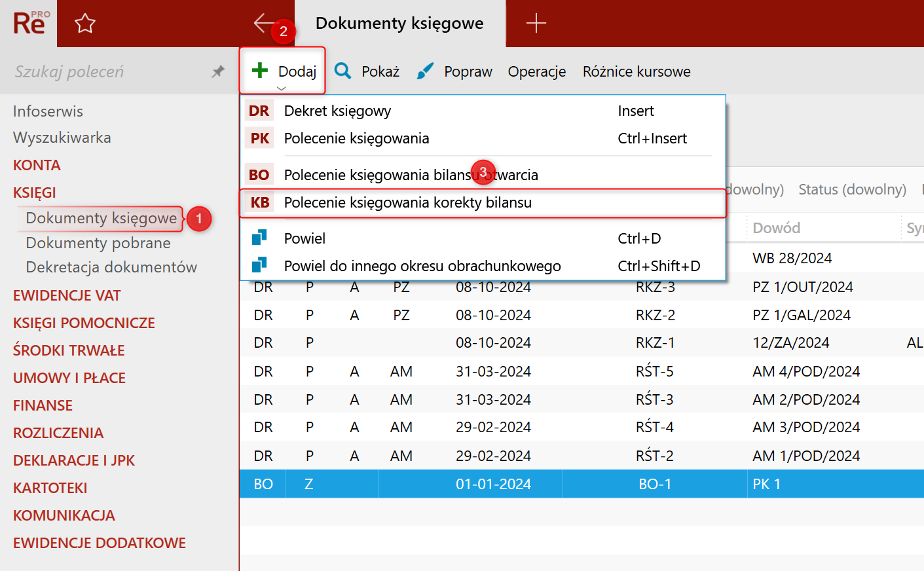Click cell RKZ-1
Screen dimensions: 924x571
tap(656, 342)
